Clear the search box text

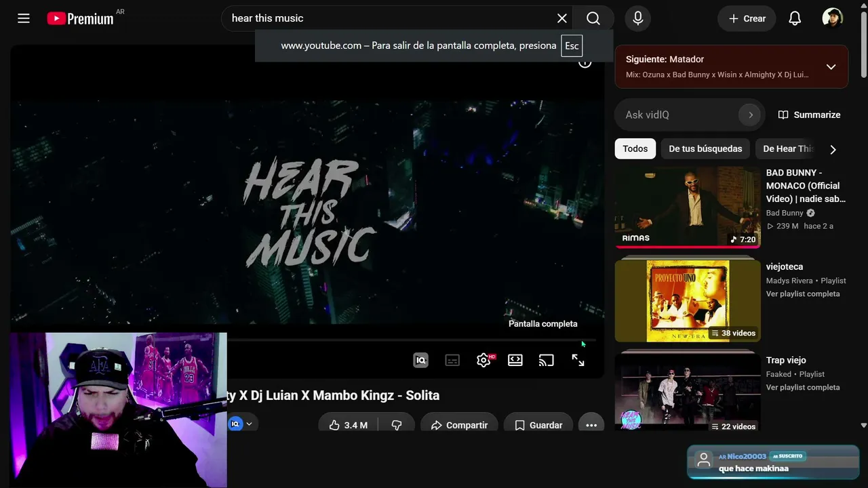(561, 18)
